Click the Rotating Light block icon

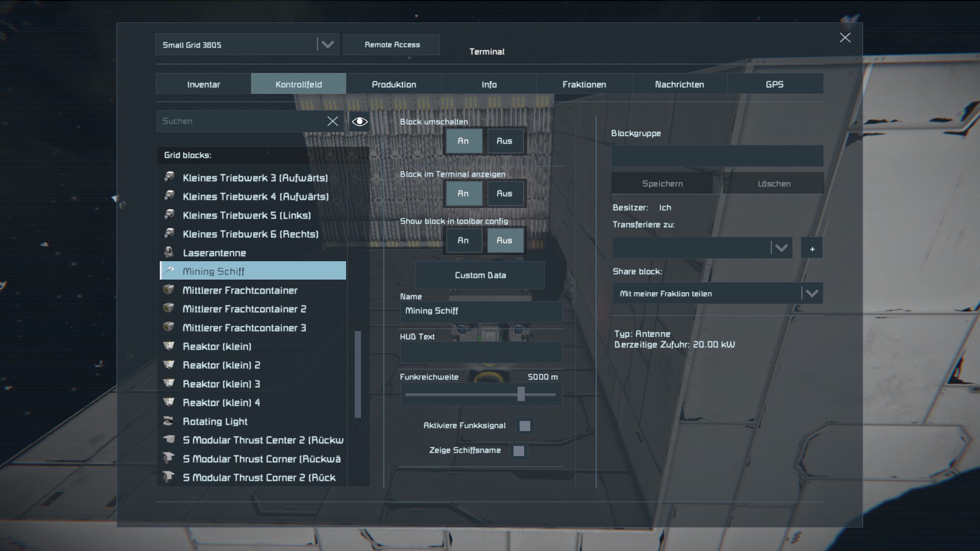169,421
